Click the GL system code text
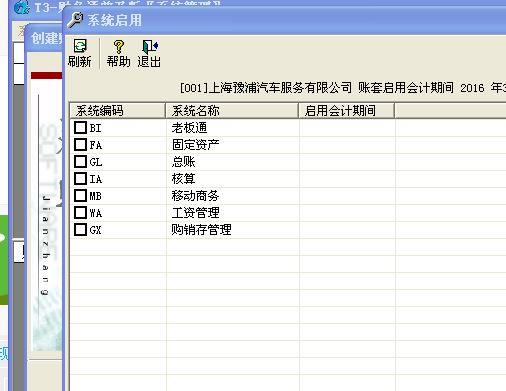This screenshot has height=391, width=506. point(96,162)
